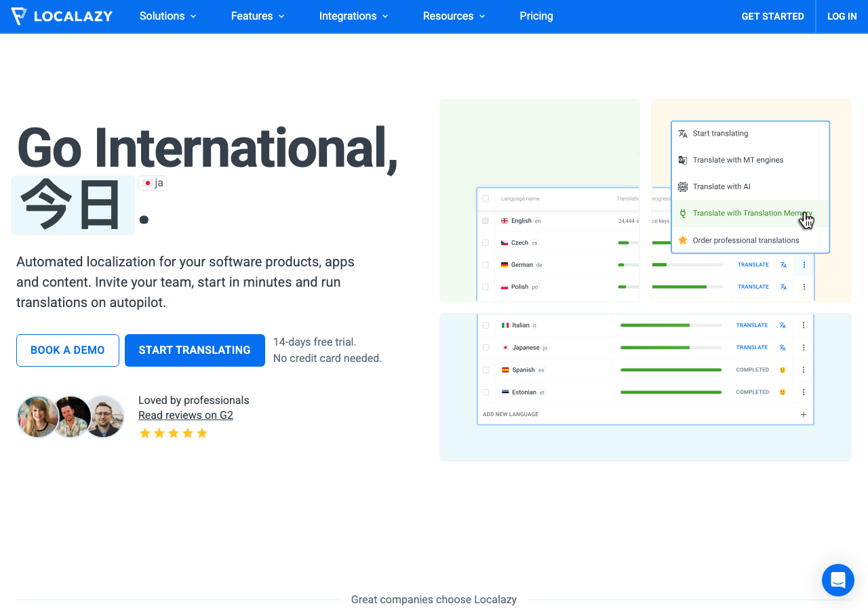
Task: Check the Estonian language row checkbox
Action: point(486,392)
